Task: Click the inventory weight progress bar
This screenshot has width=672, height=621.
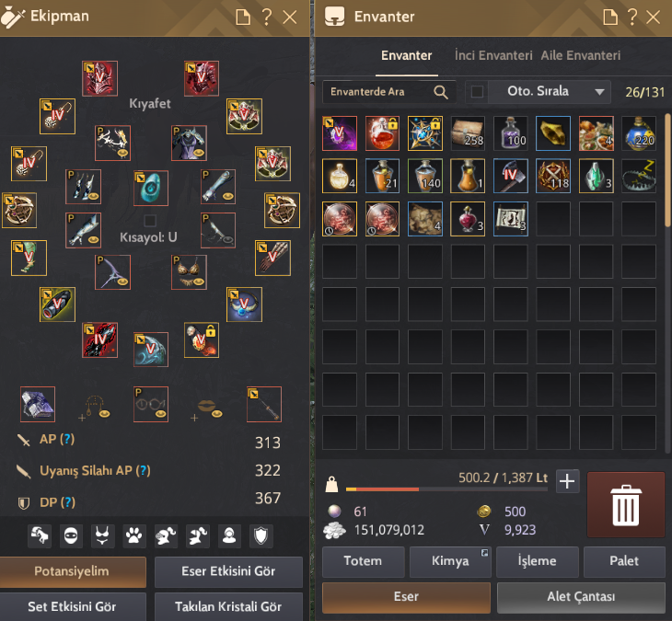Action: coord(446,489)
